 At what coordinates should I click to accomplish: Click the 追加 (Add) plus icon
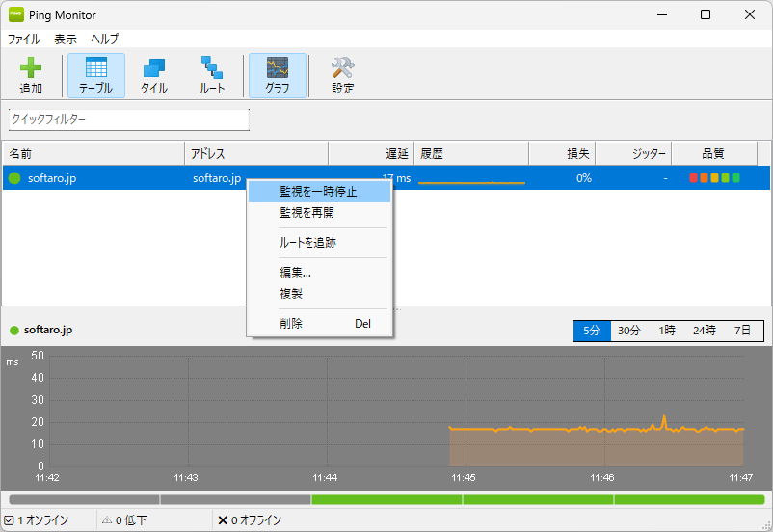31,69
